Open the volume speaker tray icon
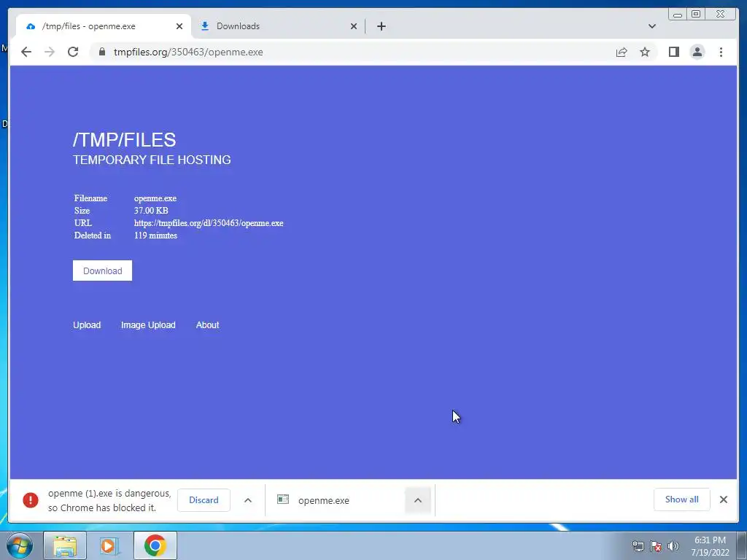The image size is (747, 560). coord(673,546)
